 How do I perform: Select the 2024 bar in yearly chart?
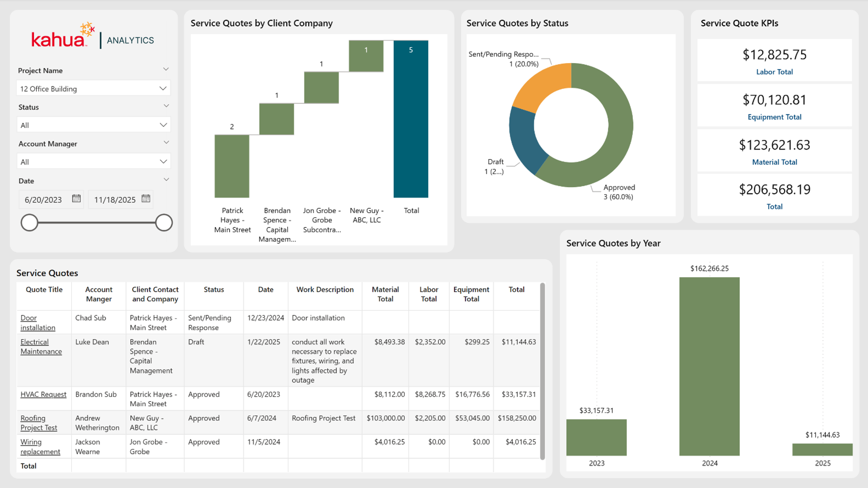click(x=709, y=366)
